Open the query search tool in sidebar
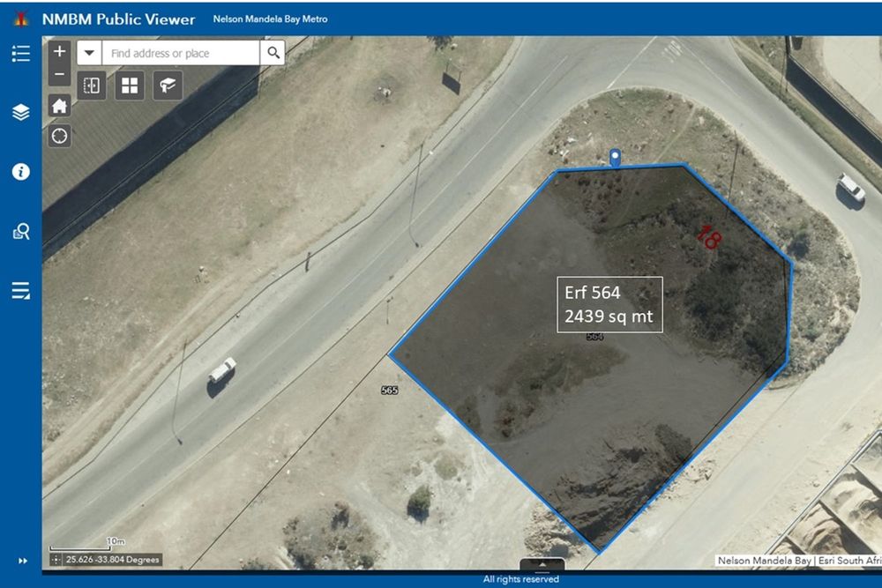This screenshot has width=882, height=588. (20, 232)
